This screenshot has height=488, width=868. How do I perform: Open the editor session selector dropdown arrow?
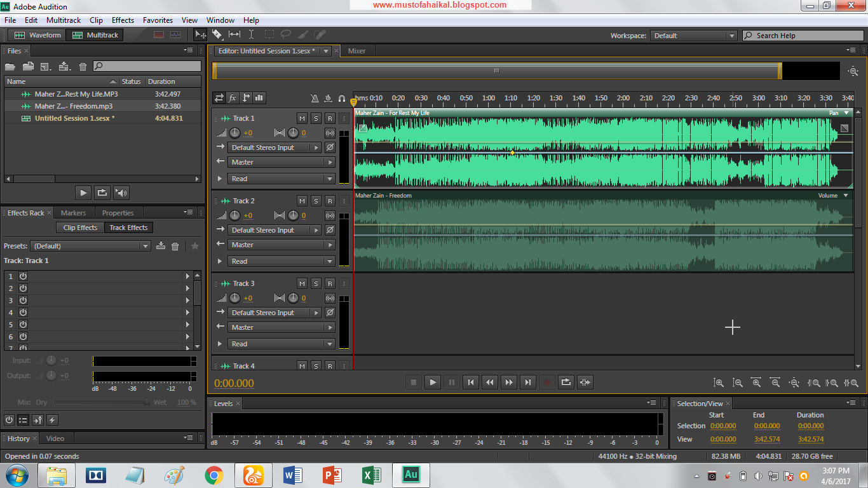pyautogui.click(x=326, y=51)
